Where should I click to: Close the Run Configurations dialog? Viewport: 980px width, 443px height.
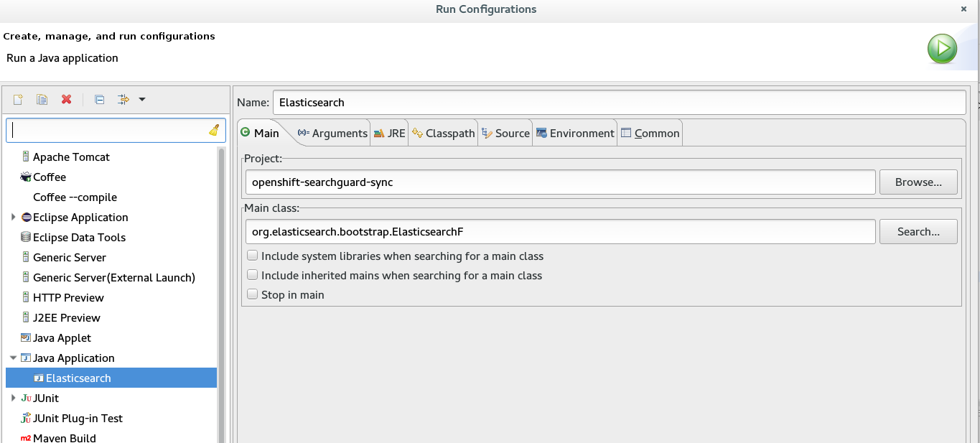[963, 9]
